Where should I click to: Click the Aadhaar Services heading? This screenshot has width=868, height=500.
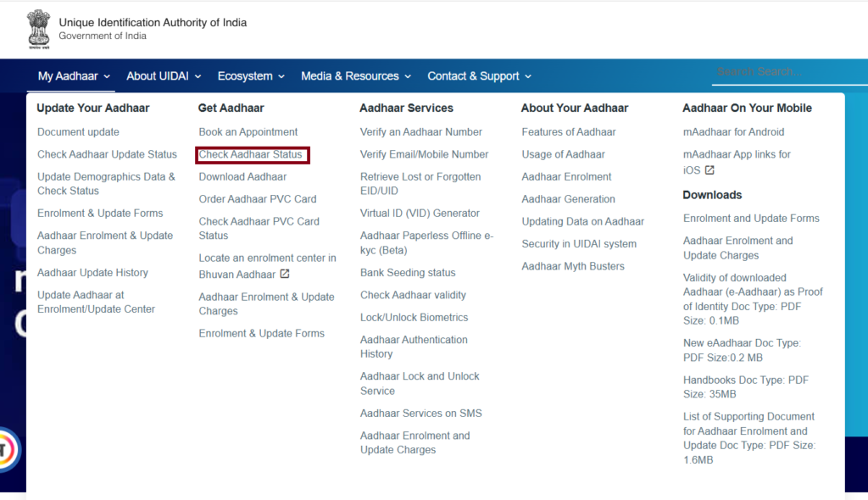406,108
